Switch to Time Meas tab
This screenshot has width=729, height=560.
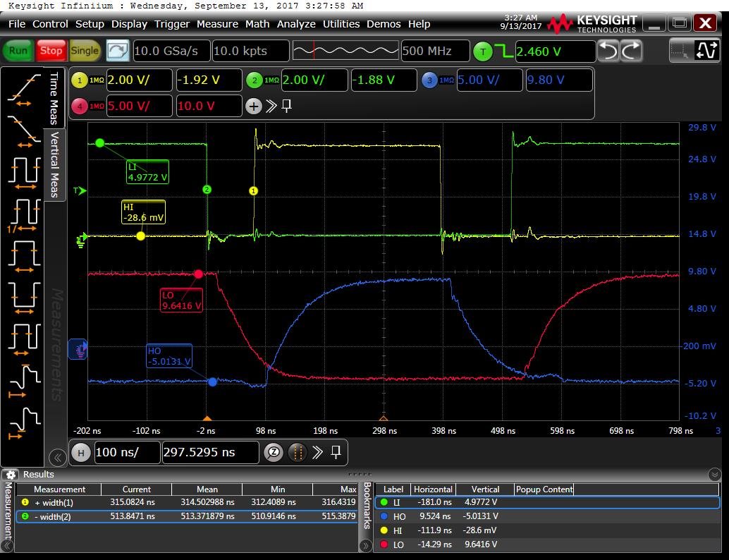(x=54, y=98)
